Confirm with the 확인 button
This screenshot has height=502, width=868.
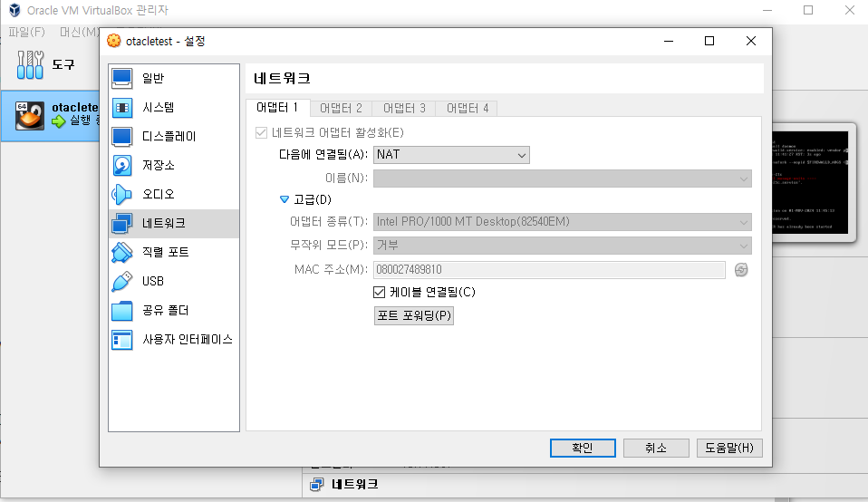click(583, 448)
